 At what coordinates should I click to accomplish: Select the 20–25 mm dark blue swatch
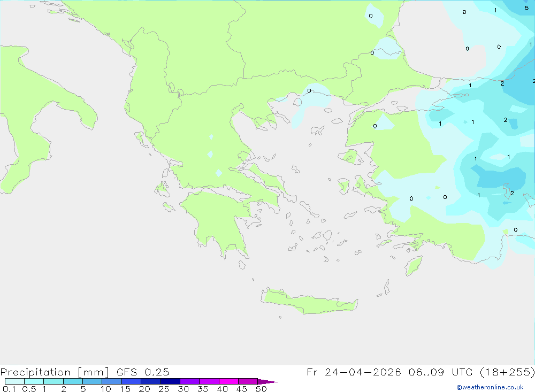pos(151,381)
